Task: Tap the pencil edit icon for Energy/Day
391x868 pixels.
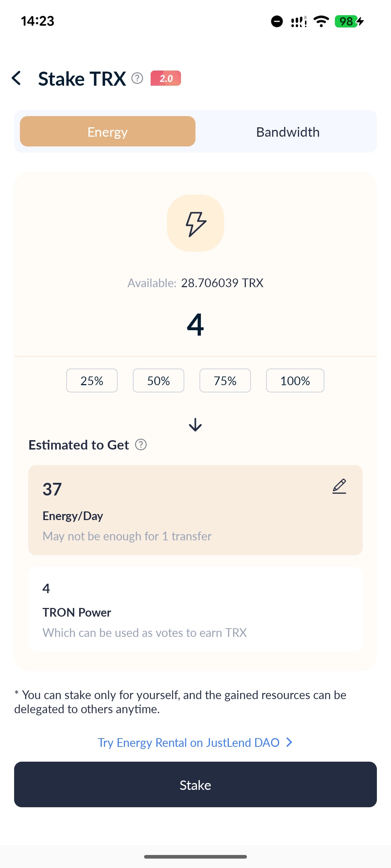Action: pyautogui.click(x=339, y=486)
